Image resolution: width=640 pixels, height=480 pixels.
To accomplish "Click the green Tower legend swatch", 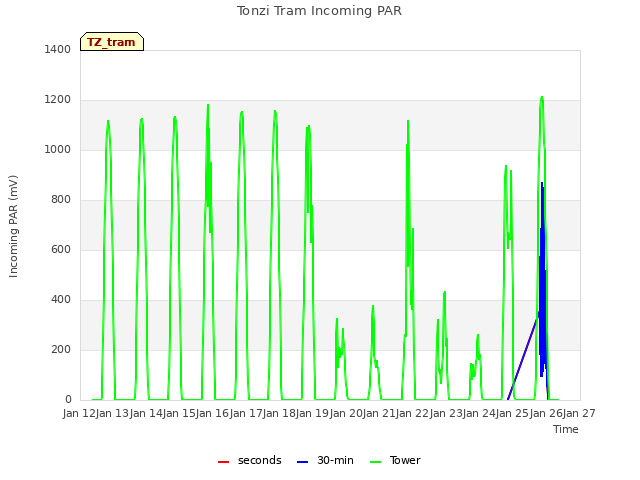I will pos(375,462).
